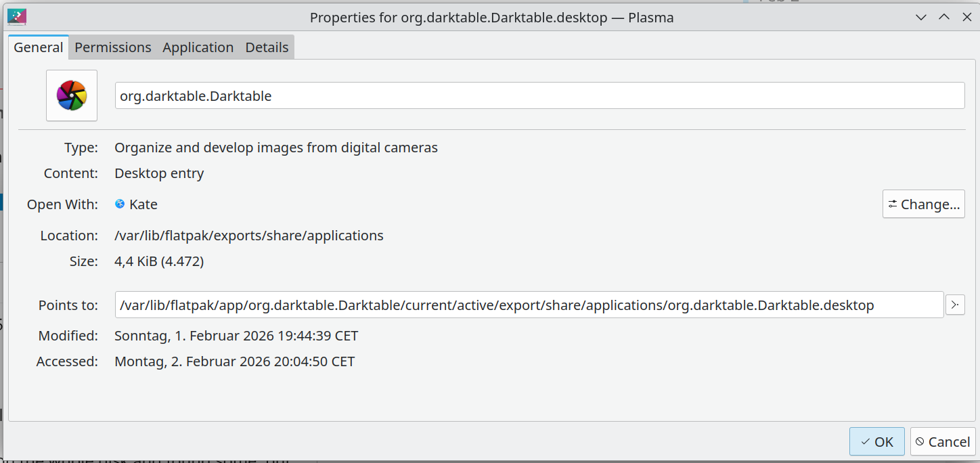This screenshot has width=980, height=463.
Task: Maximize the Properties dialog window
Action: click(x=943, y=18)
